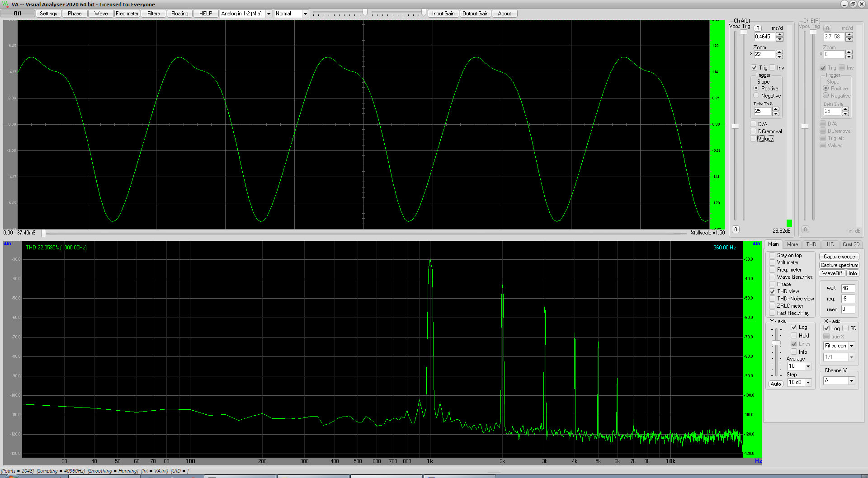Click the Capture spectrum button

tap(839, 265)
